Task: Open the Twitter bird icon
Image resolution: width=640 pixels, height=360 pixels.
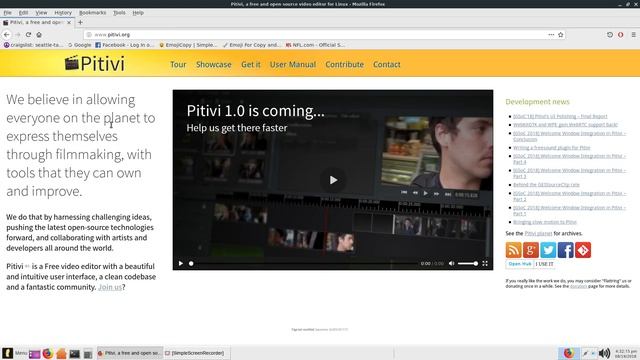Action: pos(548,250)
